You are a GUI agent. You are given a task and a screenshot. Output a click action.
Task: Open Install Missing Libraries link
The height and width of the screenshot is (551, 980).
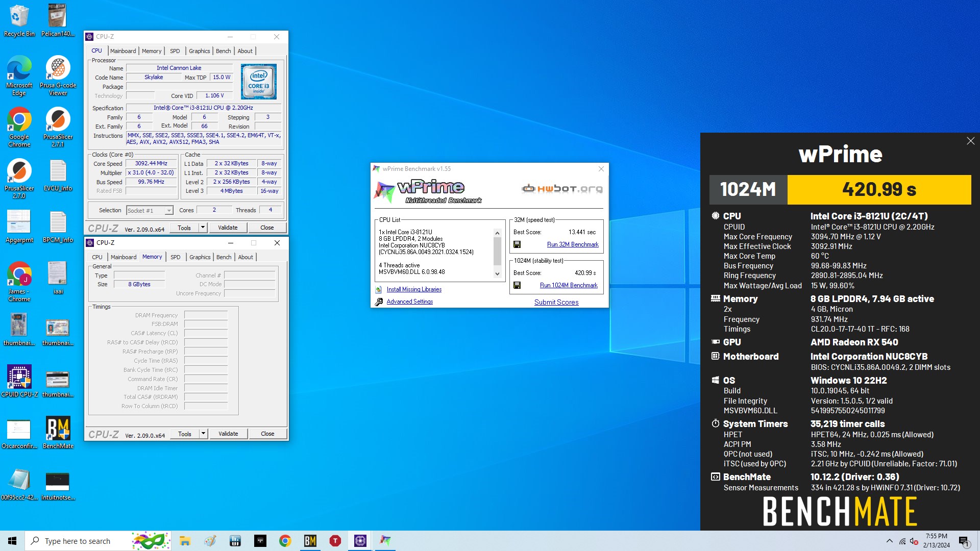pyautogui.click(x=414, y=289)
